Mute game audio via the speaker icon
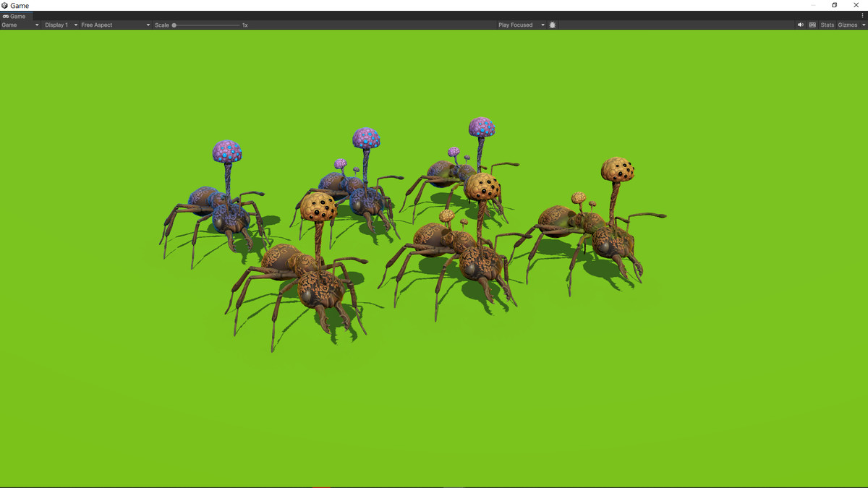Screen dimensions: 868x488 800,25
